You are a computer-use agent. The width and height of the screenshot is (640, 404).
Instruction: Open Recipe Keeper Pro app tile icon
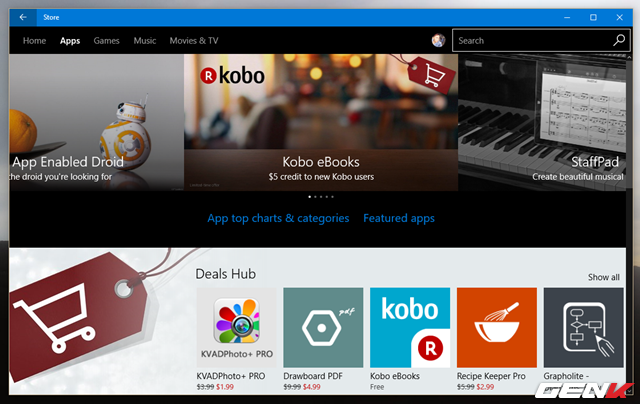click(497, 327)
